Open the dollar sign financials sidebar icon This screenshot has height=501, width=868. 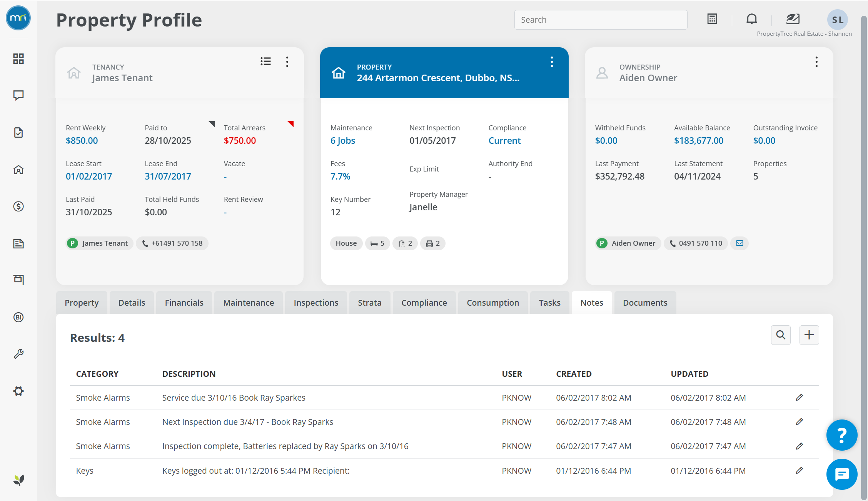18,206
